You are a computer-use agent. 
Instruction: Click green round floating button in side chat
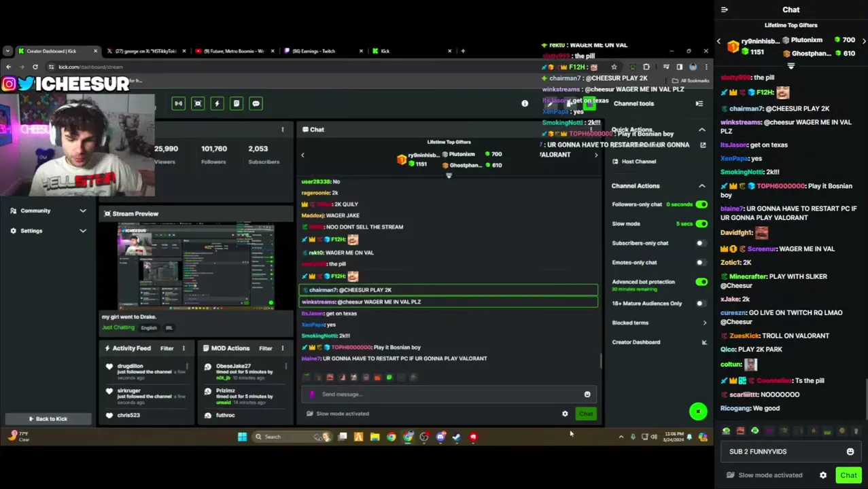[x=698, y=412]
